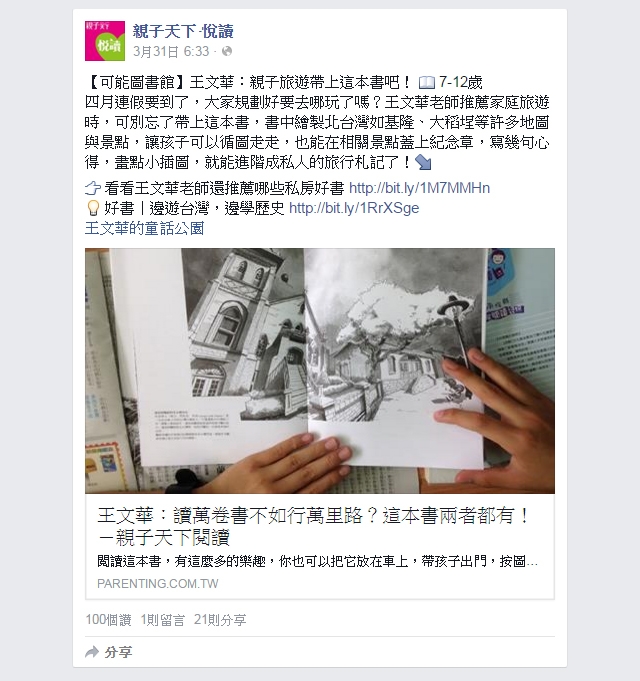Screen dimensions: 640x681
Task: Click the globe public audience icon
Action: [227, 51]
